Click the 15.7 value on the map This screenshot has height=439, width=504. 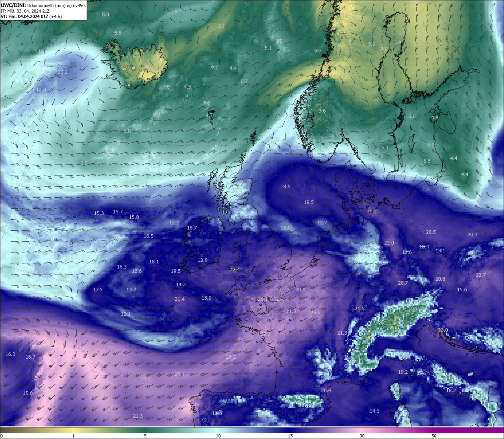(x=118, y=212)
